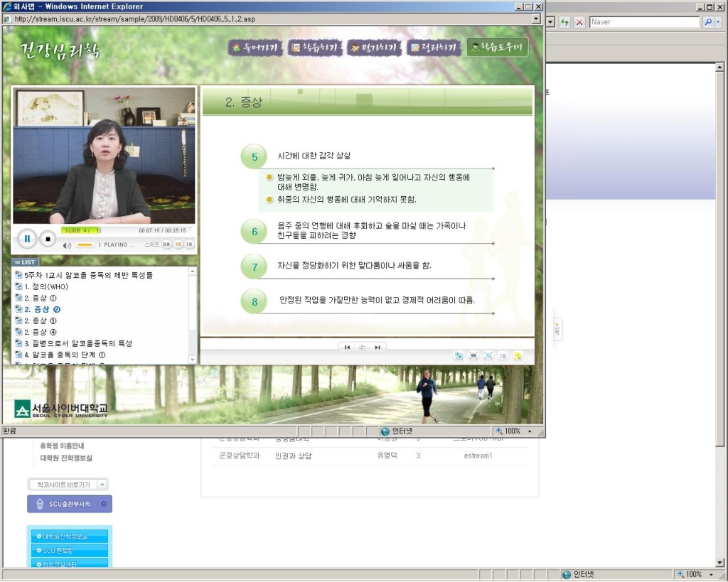Open 휴학생 이용안내 link

(x=63, y=446)
